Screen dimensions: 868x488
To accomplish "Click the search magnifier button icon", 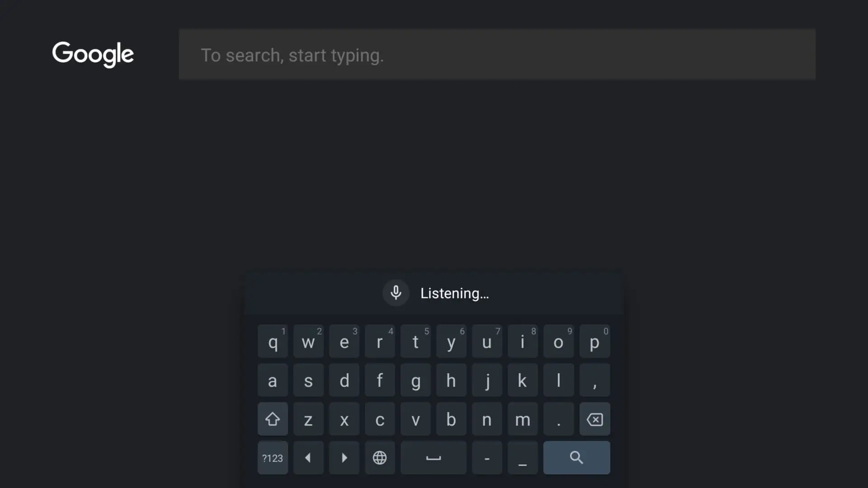I will [x=576, y=458].
